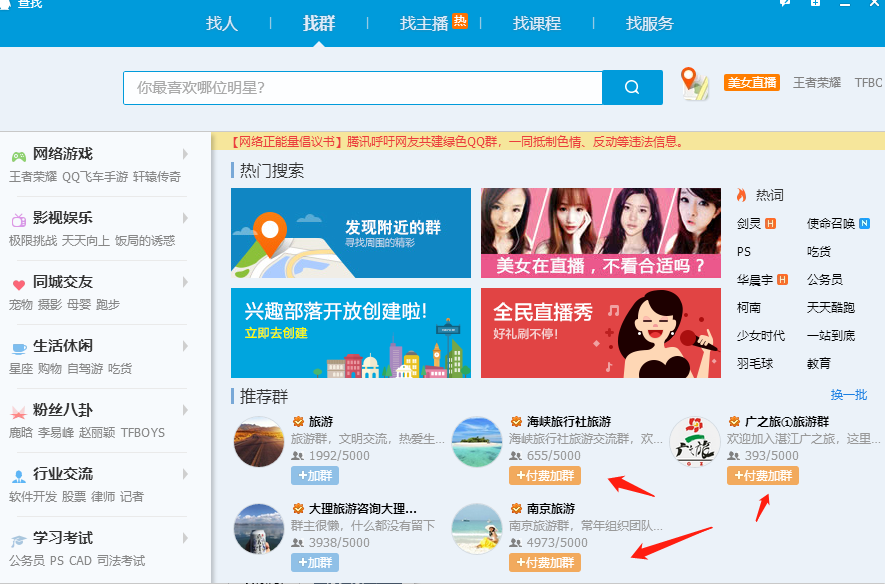Image resolution: width=885 pixels, height=584 pixels.
Task: Click the heart icon beside 同城交友
Action: pyautogui.click(x=19, y=284)
